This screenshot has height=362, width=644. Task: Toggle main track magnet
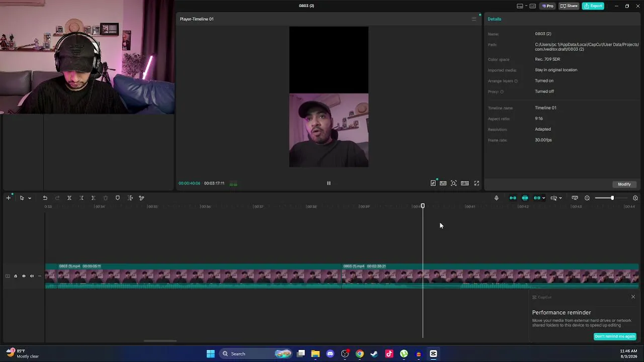513,198
